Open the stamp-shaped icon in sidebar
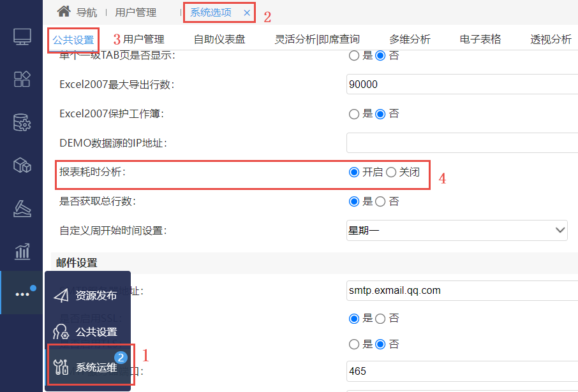This screenshot has width=578, height=392. pyautogui.click(x=22, y=208)
